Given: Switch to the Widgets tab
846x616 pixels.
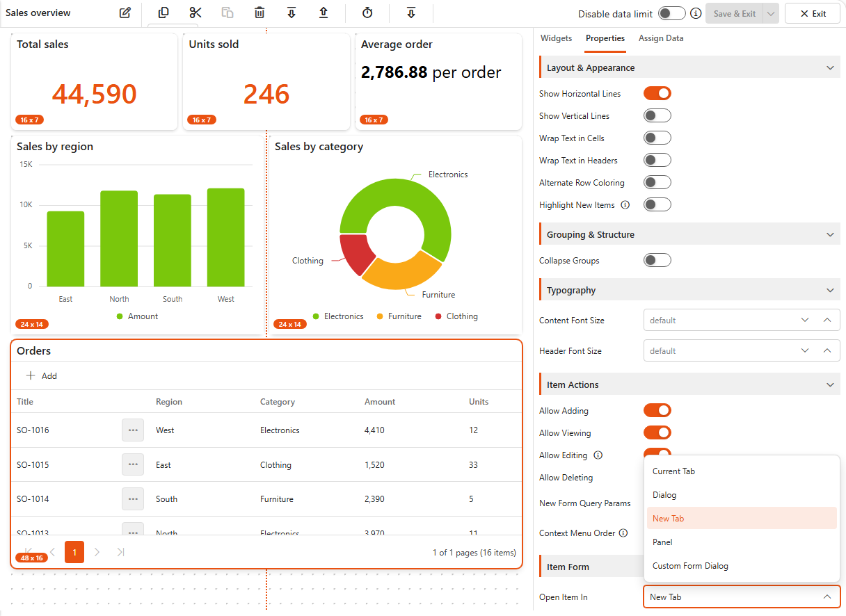Looking at the screenshot, I should coord(557,38).
